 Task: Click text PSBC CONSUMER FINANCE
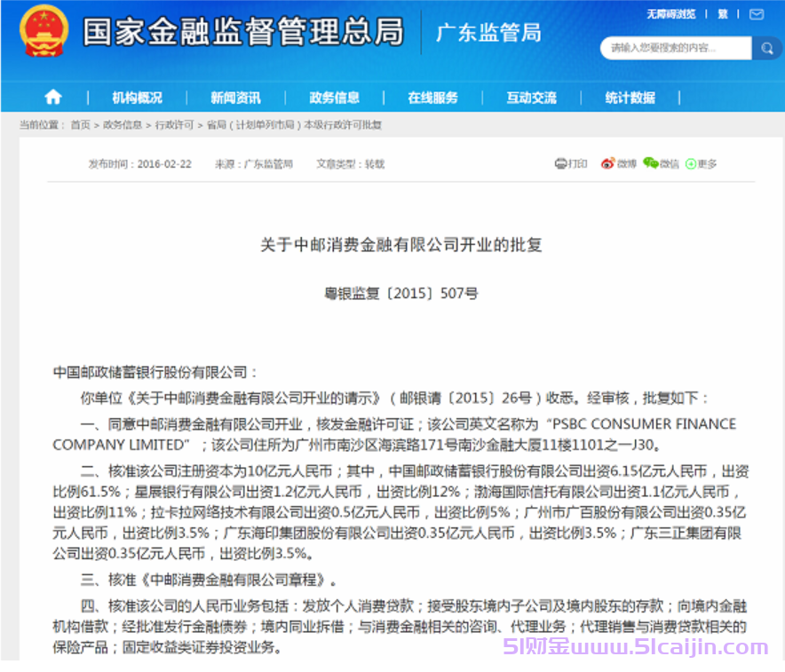click(x=645, y=423)
